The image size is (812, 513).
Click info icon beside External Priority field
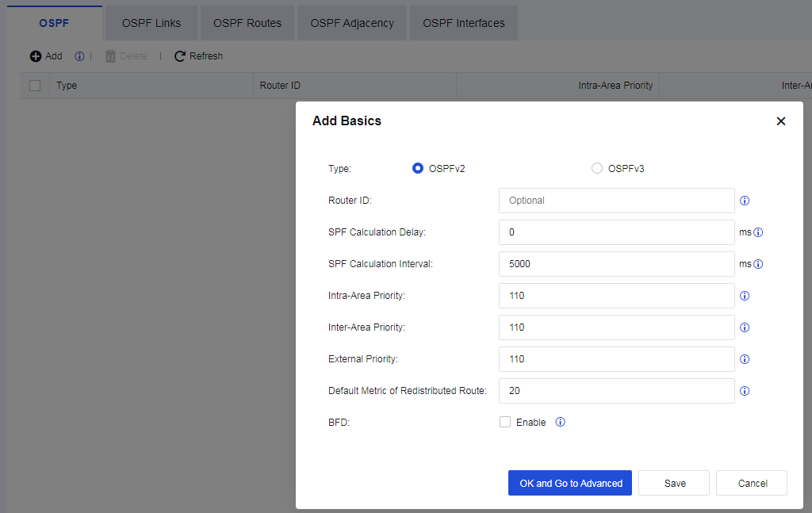[x=745, y=359]
